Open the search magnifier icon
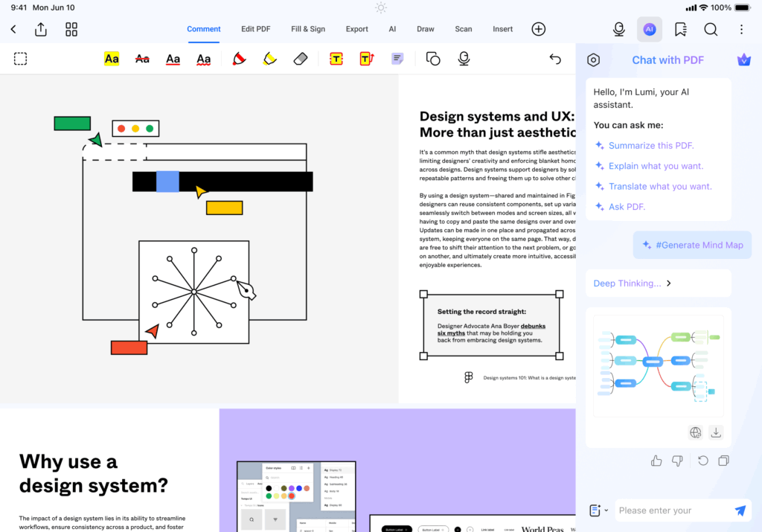The width and height of the screenshot is (762, 532). [711, 29]
